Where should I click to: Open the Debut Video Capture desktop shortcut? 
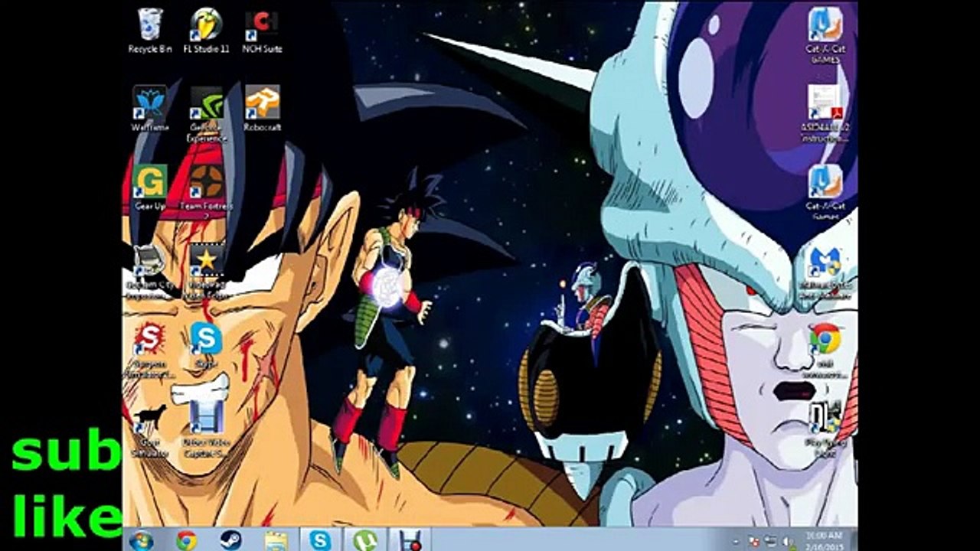point(206,431)
